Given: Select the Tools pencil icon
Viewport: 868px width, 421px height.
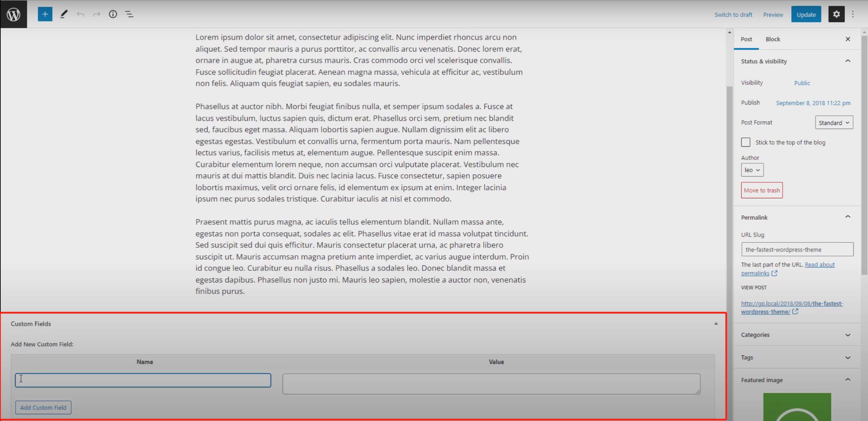Looking at the screenshot, I should click(63, 14).
